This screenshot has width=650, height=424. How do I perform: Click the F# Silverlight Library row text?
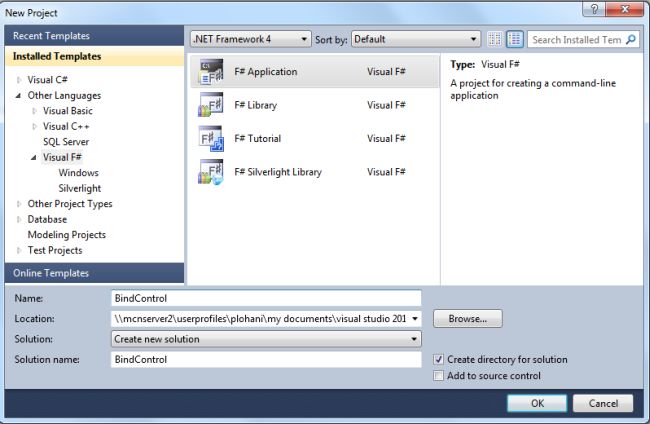tap(278, 172)
